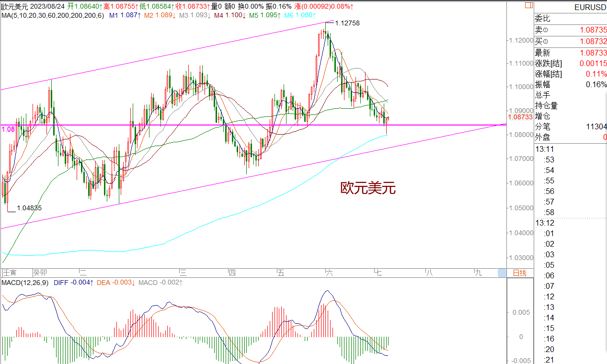Click the info icon next to 买

click(x=546, y=41)
